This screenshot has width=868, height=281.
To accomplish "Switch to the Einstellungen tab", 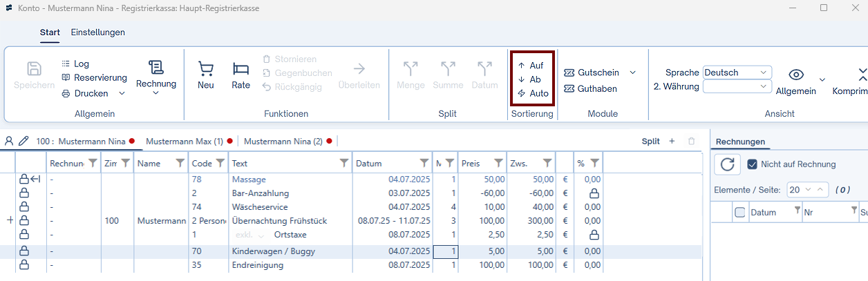I will pos(97,32).
